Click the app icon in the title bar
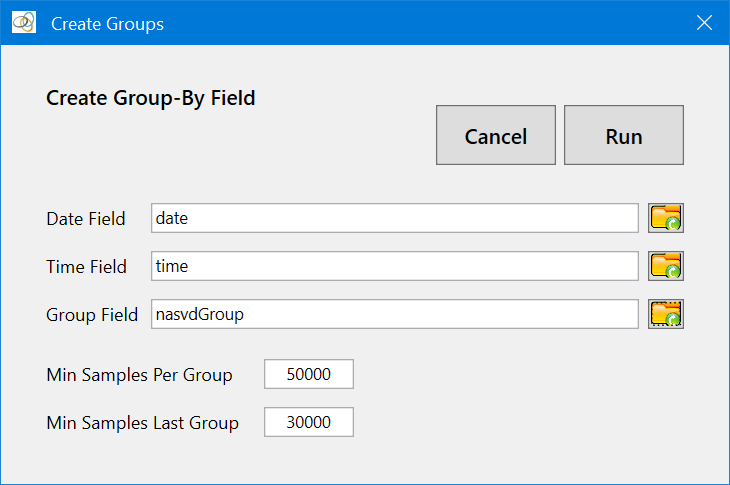The height and width of the screenshot is (485, 730). pyautogui.click(x=24, y=22)
